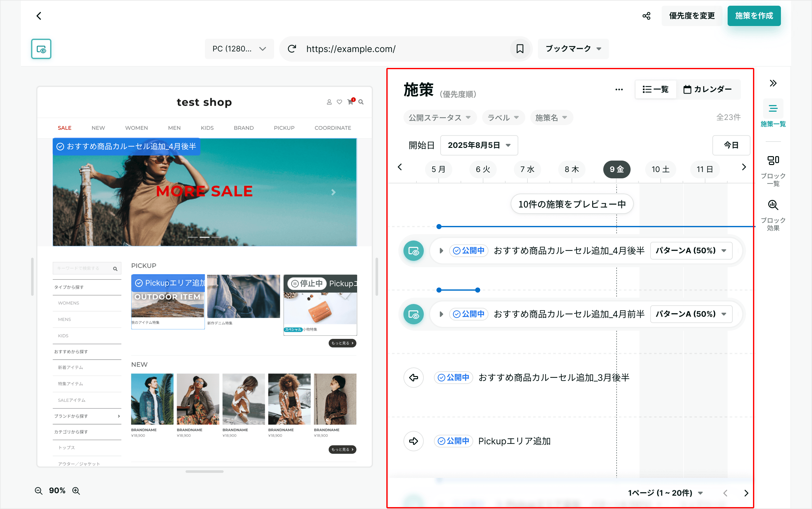
Task: Click the cart icon in test shop
Action: pos(350,102)
